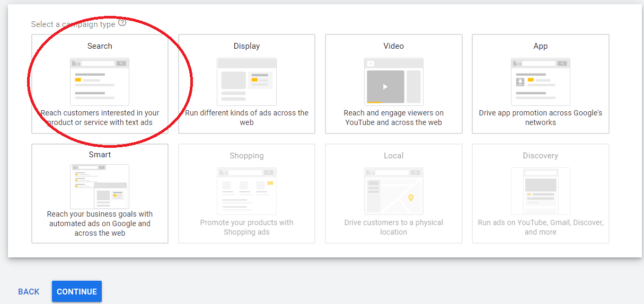Viewport: 644px width, 304px height.
Task: Open help icon beside campaign type label
Action: tap(122, 23)
